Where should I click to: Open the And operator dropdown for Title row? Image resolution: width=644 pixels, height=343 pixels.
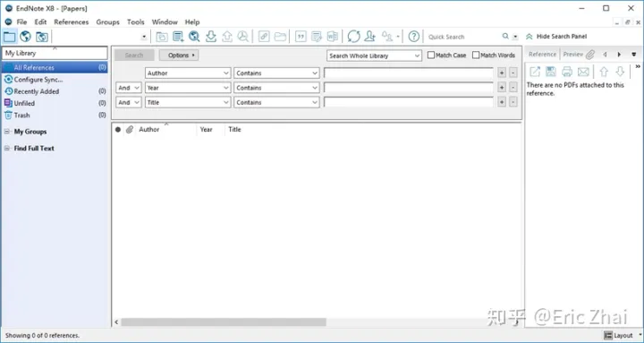point(129,103)
